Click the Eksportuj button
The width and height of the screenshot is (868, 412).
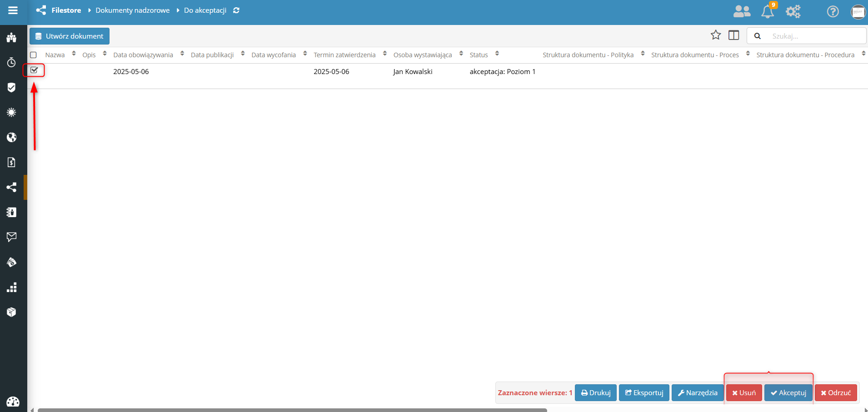pos(644,392)
